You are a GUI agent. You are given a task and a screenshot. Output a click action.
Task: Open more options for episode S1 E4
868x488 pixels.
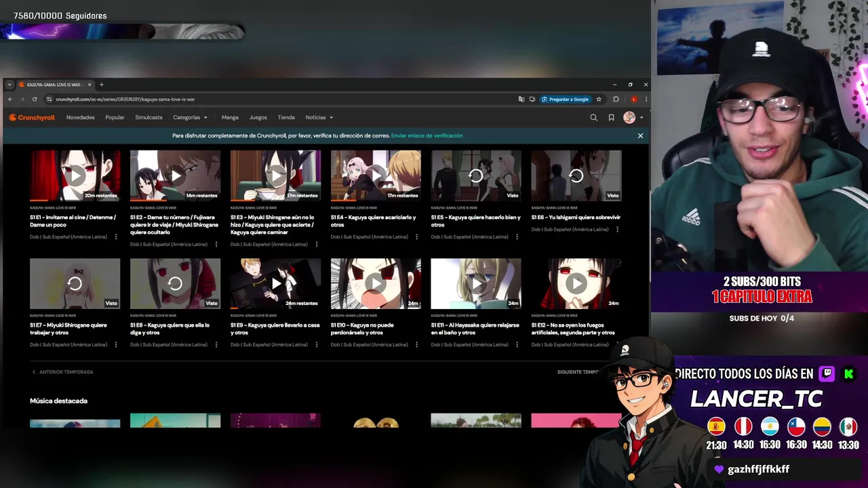[x=417, y=237]
